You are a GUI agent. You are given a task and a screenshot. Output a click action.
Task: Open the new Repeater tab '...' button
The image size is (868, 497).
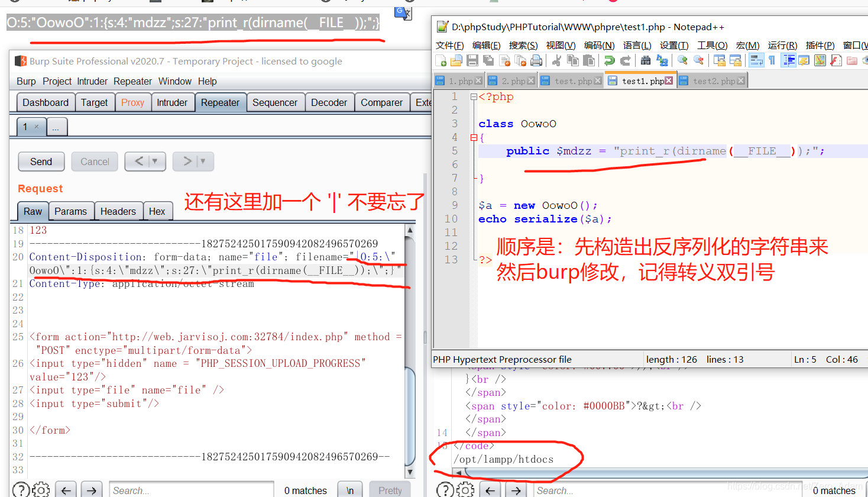56,127
